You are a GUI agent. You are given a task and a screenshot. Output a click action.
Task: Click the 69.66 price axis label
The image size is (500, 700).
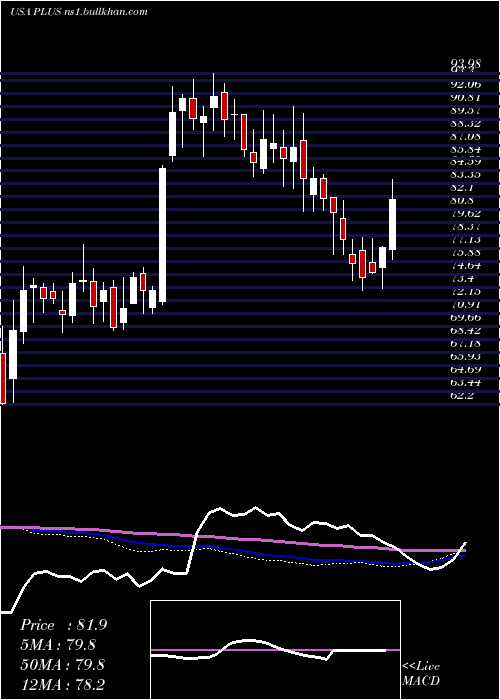click(x=465, y=318)
